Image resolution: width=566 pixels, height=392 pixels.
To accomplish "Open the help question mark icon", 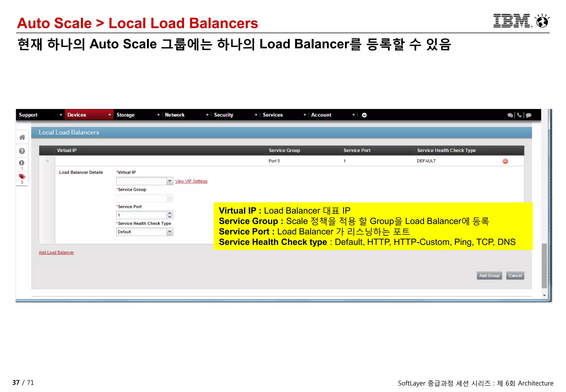I will point(22,151).
